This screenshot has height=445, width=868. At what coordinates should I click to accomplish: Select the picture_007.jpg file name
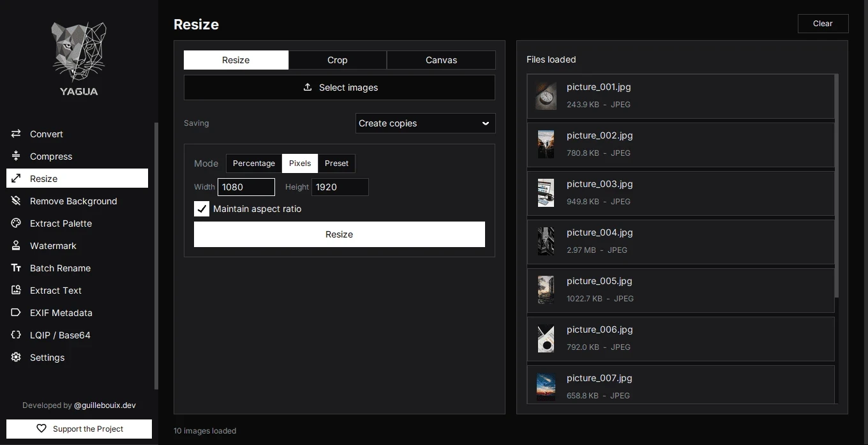[x=600, y=378]
